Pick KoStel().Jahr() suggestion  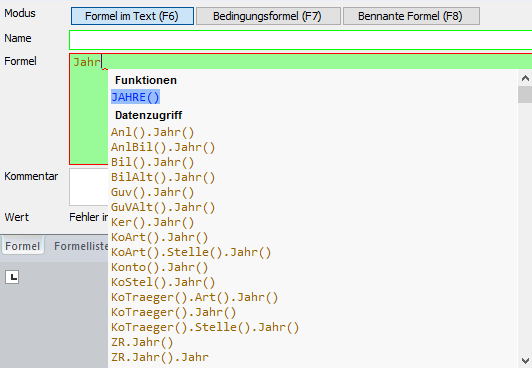tap(163, 282)
